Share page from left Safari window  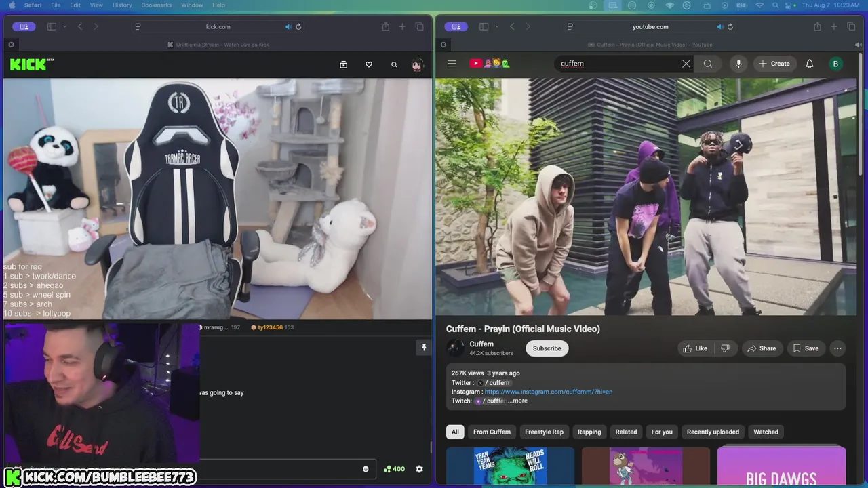point(386,26)
